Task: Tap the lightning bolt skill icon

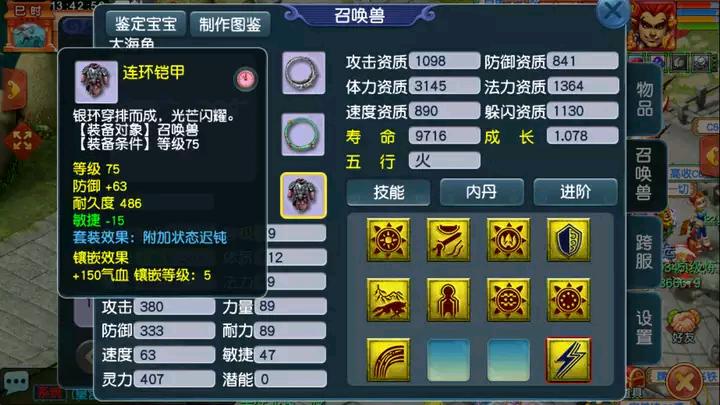Action: pos(568,360)
